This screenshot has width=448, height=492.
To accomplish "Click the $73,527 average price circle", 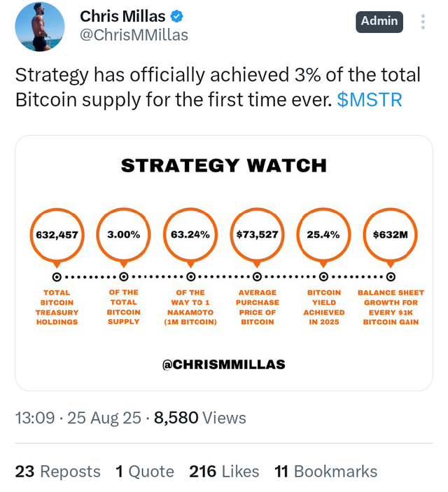I will click(257, 234).
